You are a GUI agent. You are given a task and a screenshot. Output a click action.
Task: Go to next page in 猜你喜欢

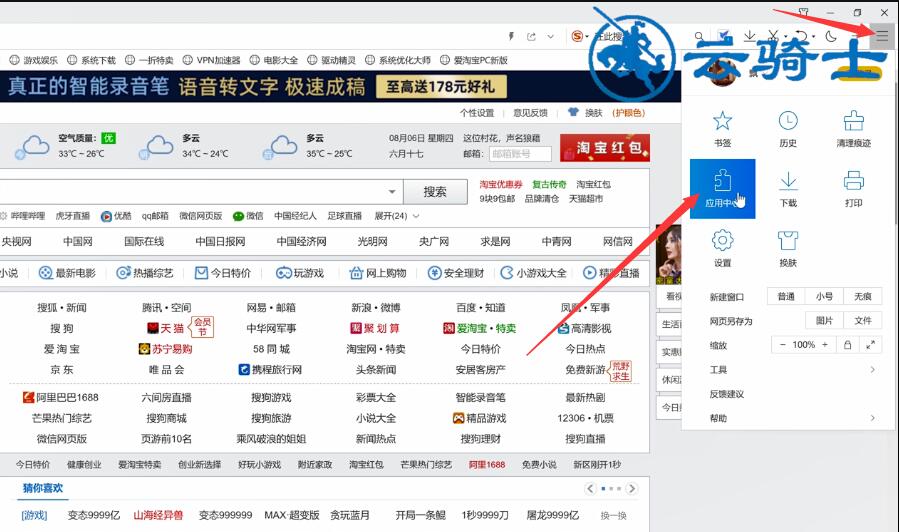coord(631,488)
